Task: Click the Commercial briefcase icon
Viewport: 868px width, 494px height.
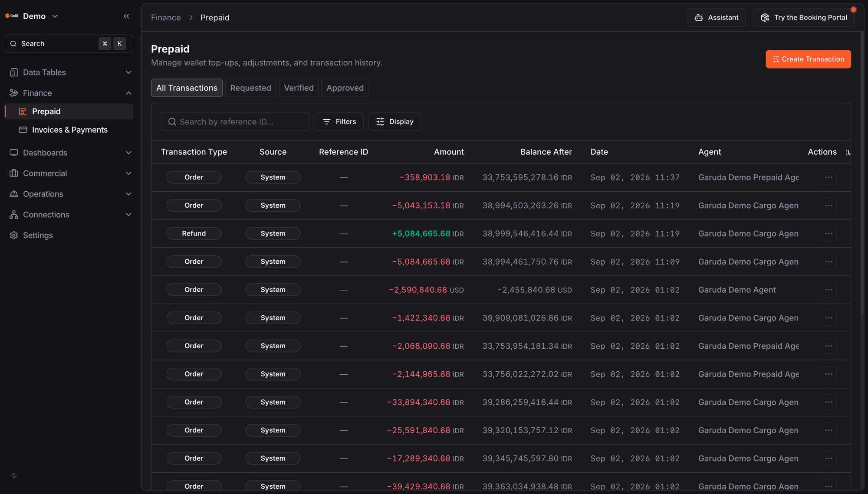Action: click(x=14, y=173)
